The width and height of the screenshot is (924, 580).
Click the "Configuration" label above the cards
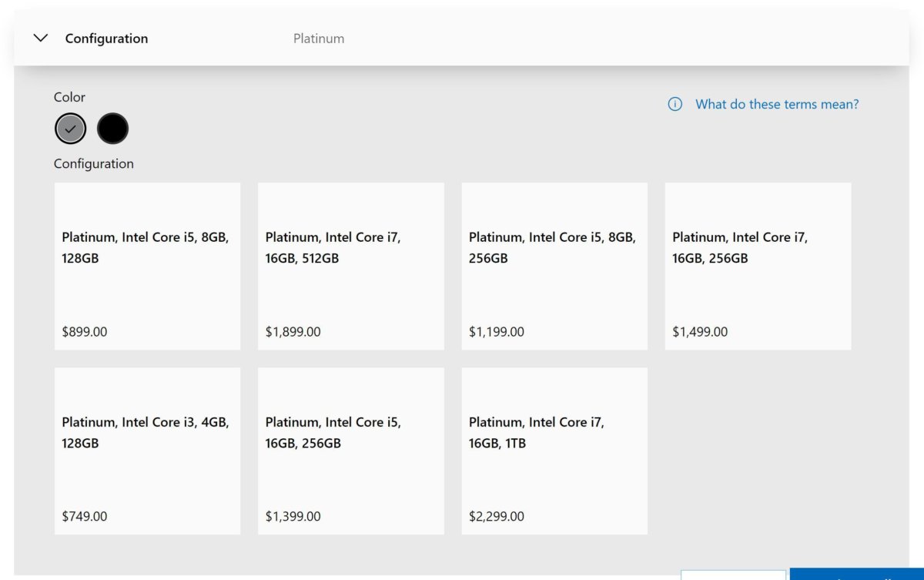click(x=94, y=163)
